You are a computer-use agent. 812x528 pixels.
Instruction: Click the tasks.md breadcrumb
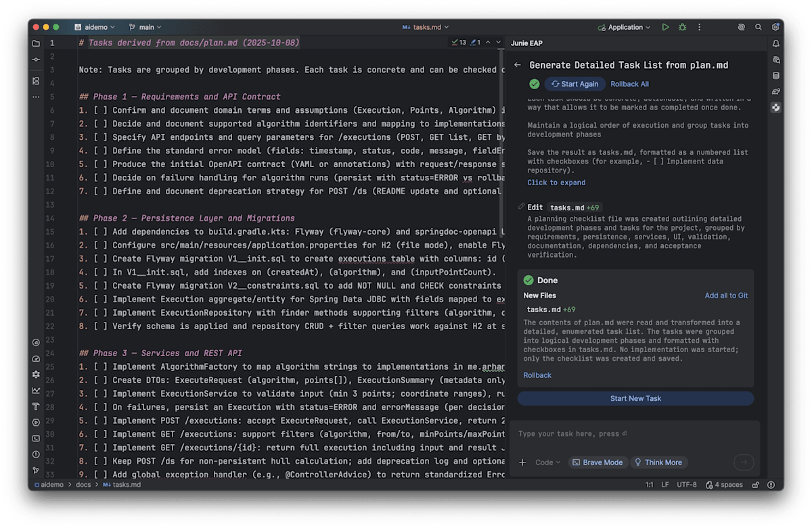click(x=121, y=485)
